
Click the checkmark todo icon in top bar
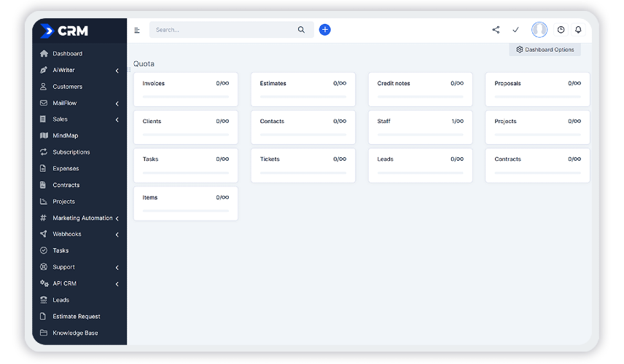(516, 30)
